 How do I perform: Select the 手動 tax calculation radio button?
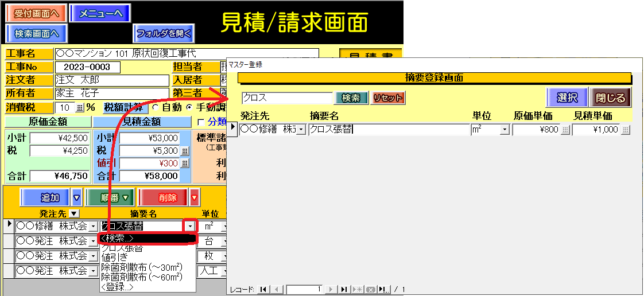(189, 107)
